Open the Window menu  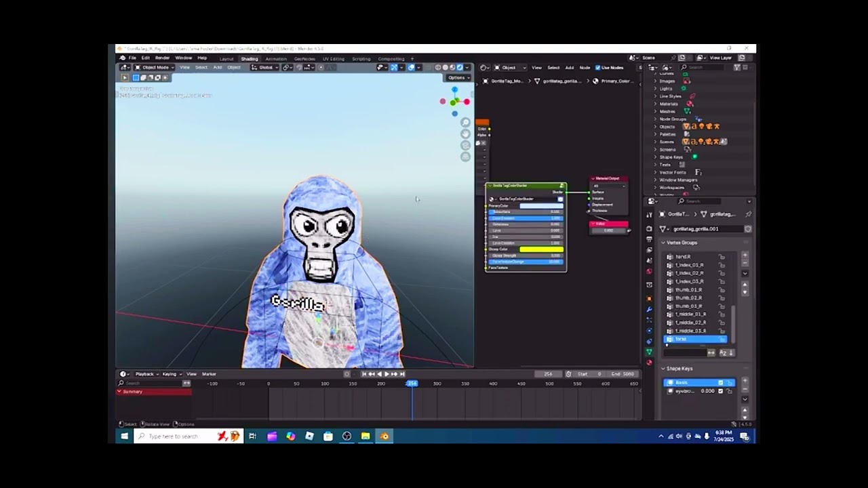tap(184, 58)
